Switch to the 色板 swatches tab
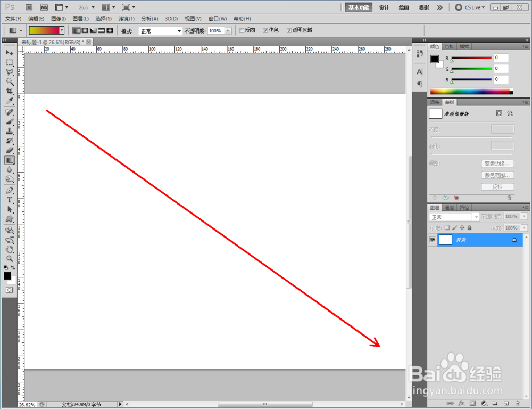Image resolution: width=532 pixels, height=409 pixels. coord(449,46)
